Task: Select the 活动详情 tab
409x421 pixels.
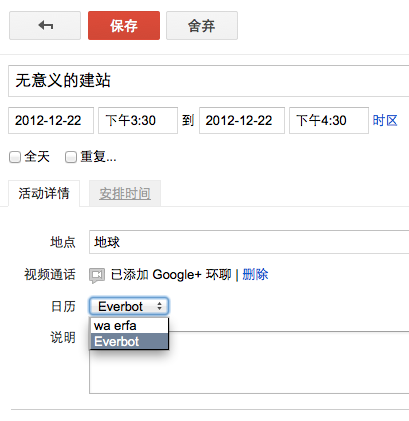Action: 44,193
